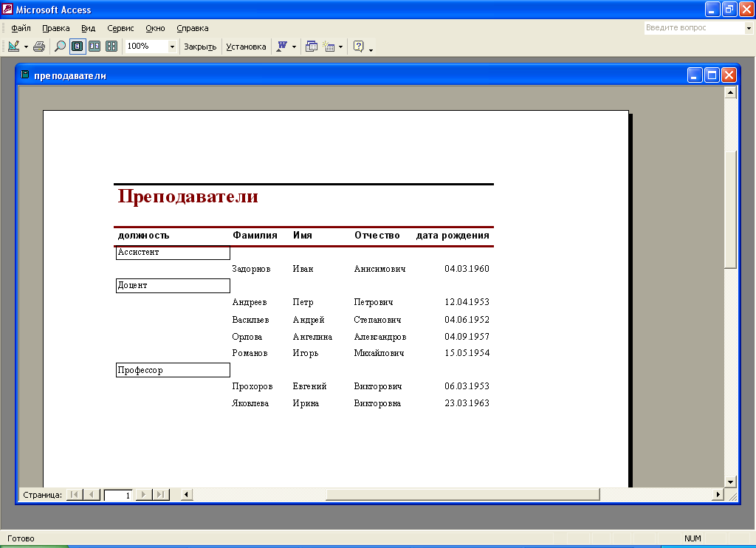Open the Database Window icon
Image resolution: width=756 pixels, height=548 pixels.
[x=312, y=47]
